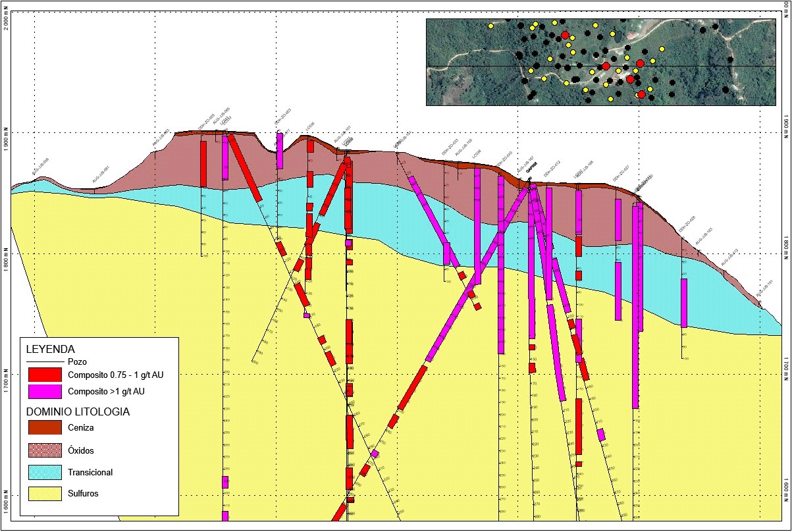Open the satellite drillhole location inset map
The image size is (792, 532).
pyautogui.click(x=601, y=62)
